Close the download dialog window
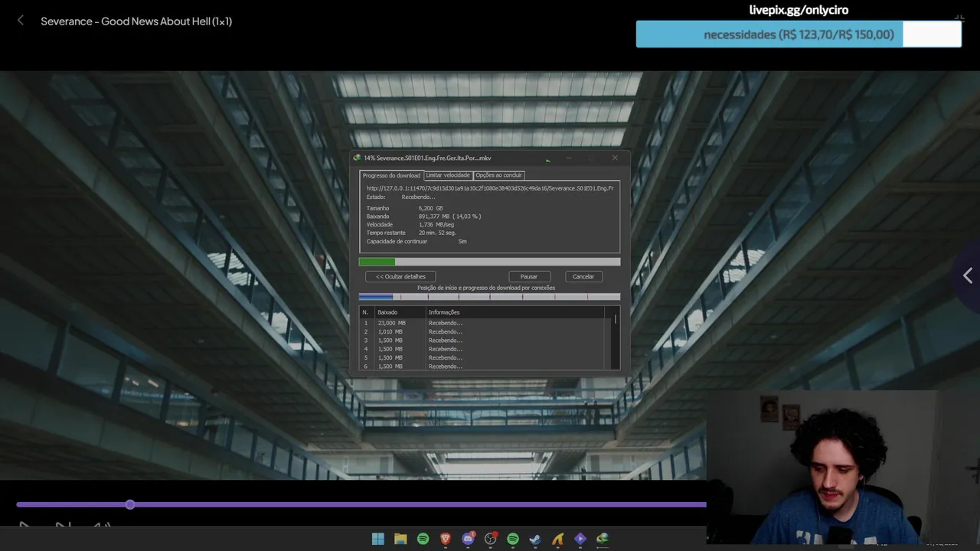 (x=615, y=158)
